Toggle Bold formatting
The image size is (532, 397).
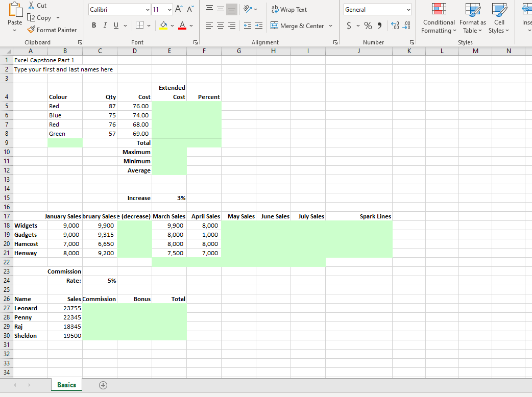pyautogui.click(x=94, y=26)
